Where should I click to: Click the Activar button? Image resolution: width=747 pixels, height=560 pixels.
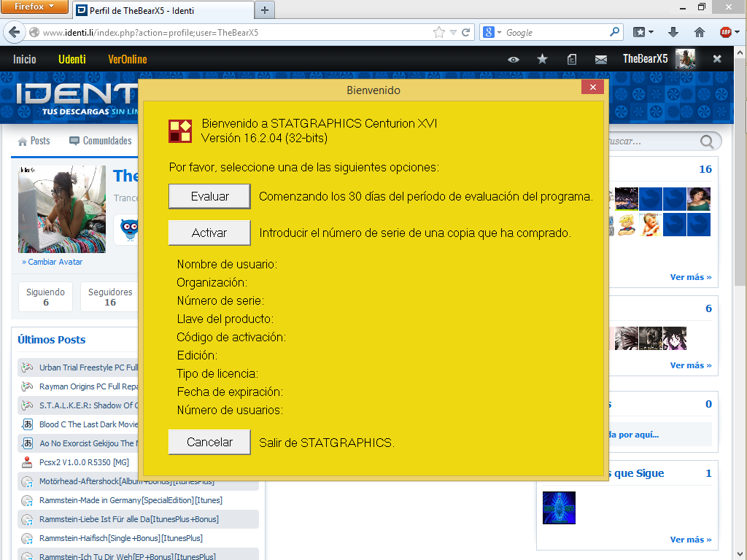click(209, 233)
